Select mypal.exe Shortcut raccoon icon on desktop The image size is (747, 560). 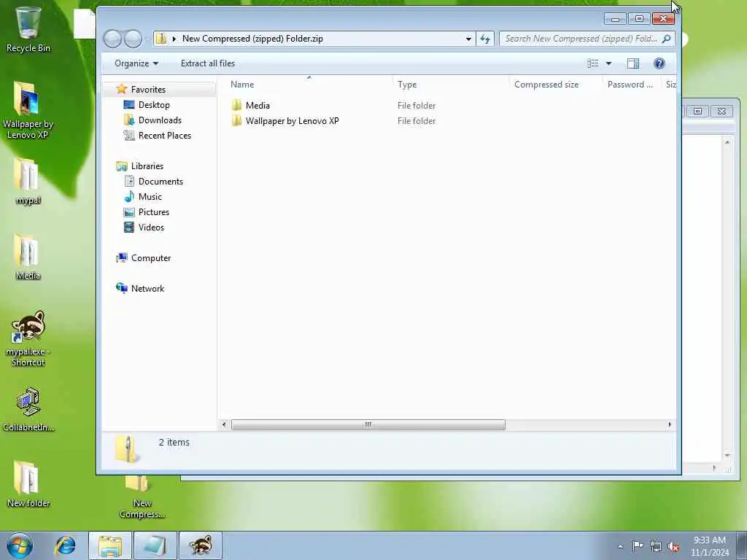click(x=28, y=338)
